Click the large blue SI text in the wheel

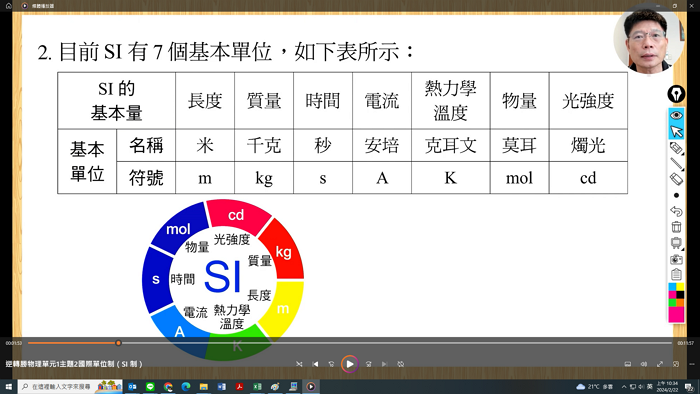[223, 277]
